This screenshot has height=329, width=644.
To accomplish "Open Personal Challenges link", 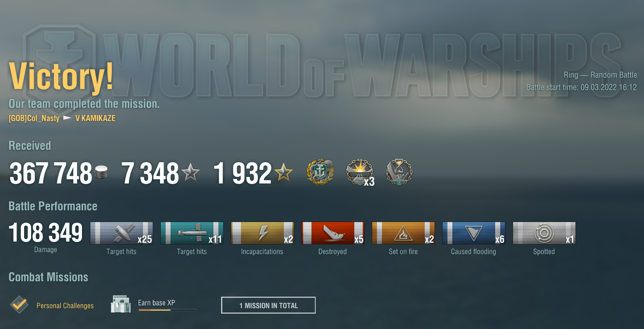I will coord(65,306).
